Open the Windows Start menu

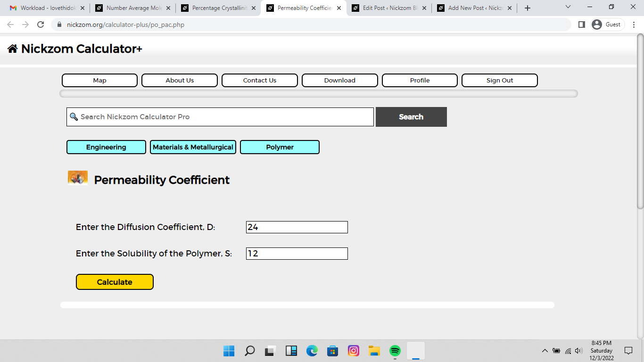[229, 351]
